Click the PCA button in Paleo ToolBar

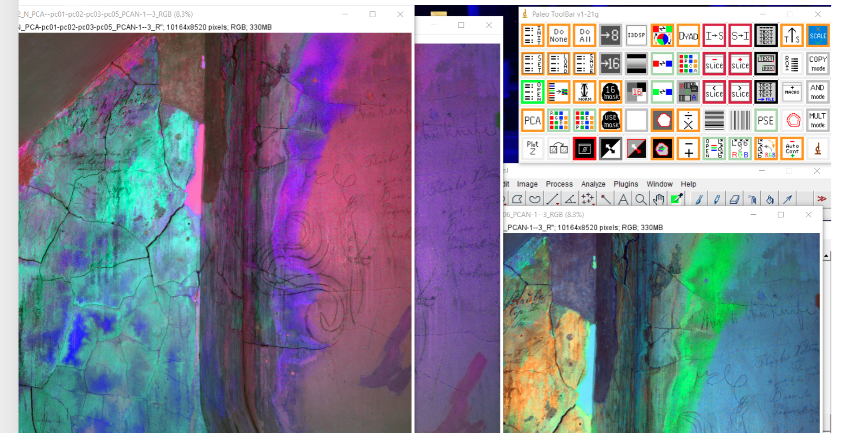pos(532,120)
